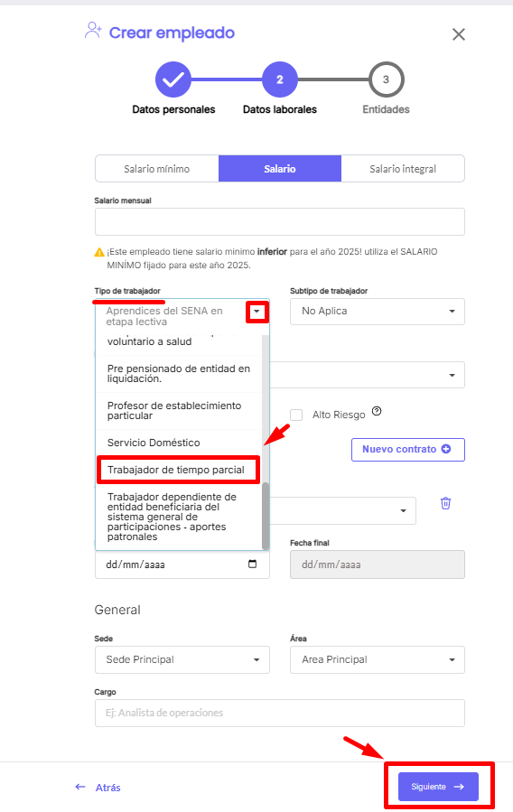Click step 3 Entidades circle
The width and height of the screenshot is (513, 812).
(387, 79)
